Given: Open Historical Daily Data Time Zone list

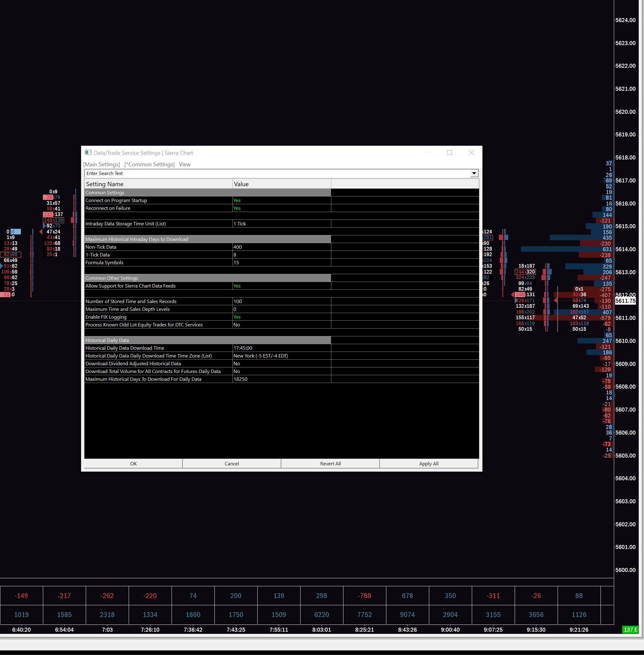Looking at the screenshot, I should pos(281,356).
